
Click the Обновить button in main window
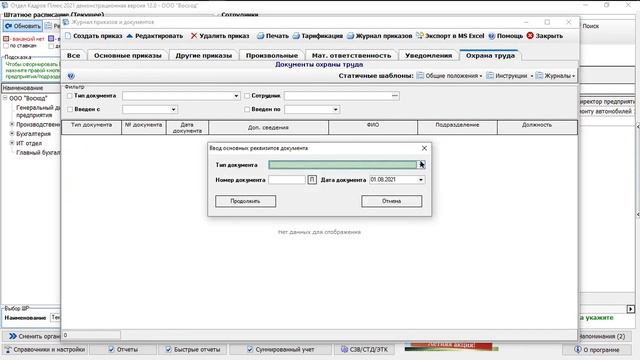pyautogui.click(x=23, y=26)
